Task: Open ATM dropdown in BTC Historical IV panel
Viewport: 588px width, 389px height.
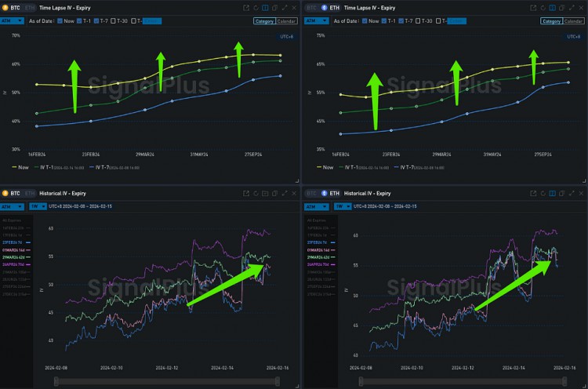Action: point(12,207)
